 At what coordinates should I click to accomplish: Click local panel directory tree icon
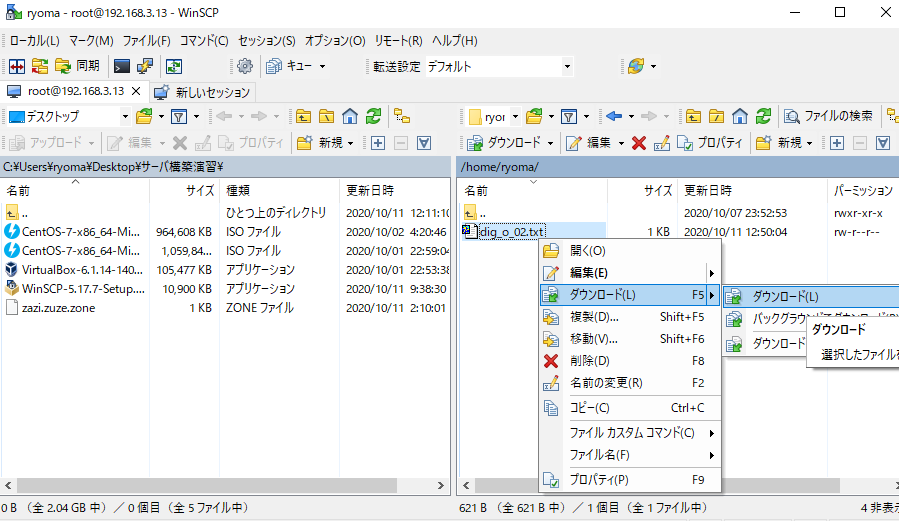point(402,116)
